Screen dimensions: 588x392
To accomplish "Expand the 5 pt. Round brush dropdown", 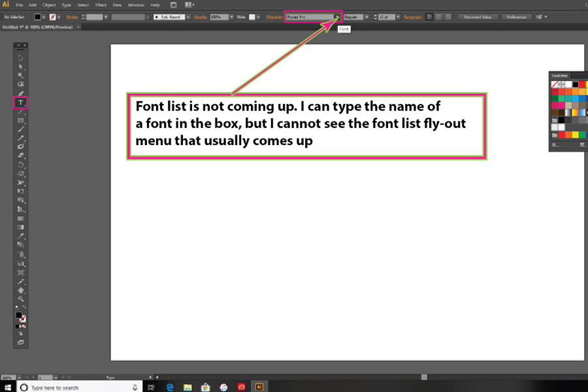I will pyautogui.click(x=188, y=17).
